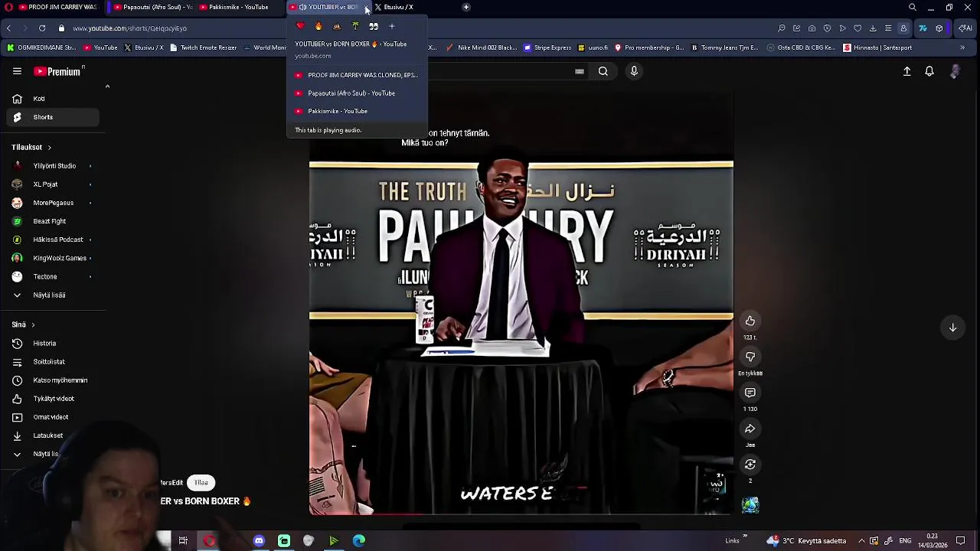React with the heart emoji on tab popup
Screen dimensions: 980x551
point(300,26)
